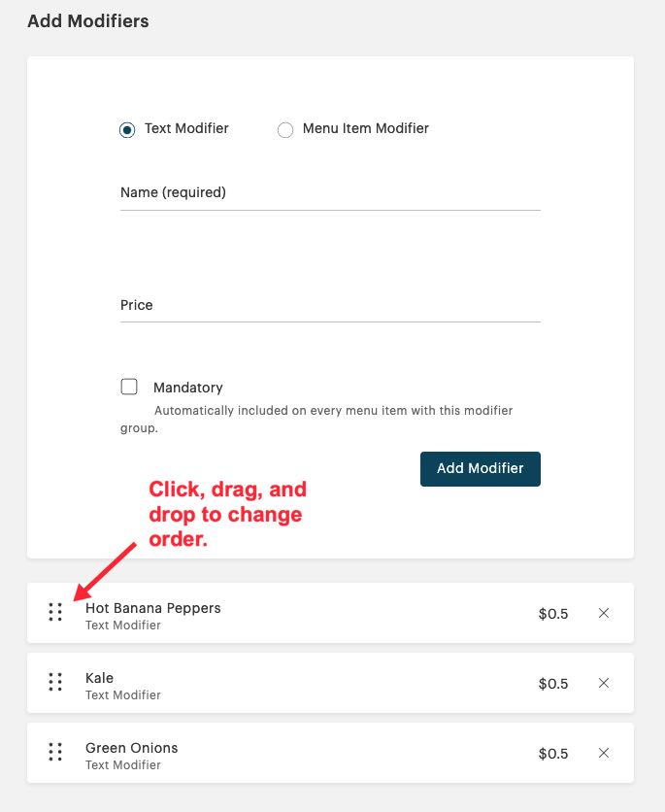Screen dimensions: 665x812
Task: Focus the Name (required) input field
Action: tap(330, 193)
